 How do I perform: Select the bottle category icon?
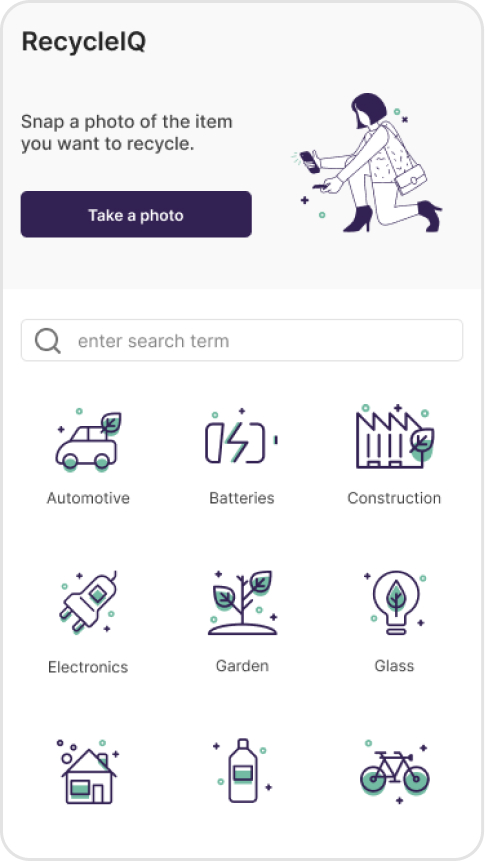tap(242, 771)
